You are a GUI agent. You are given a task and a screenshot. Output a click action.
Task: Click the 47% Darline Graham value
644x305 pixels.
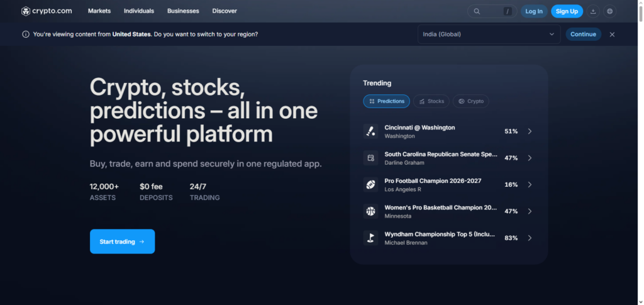click(511, 158)
